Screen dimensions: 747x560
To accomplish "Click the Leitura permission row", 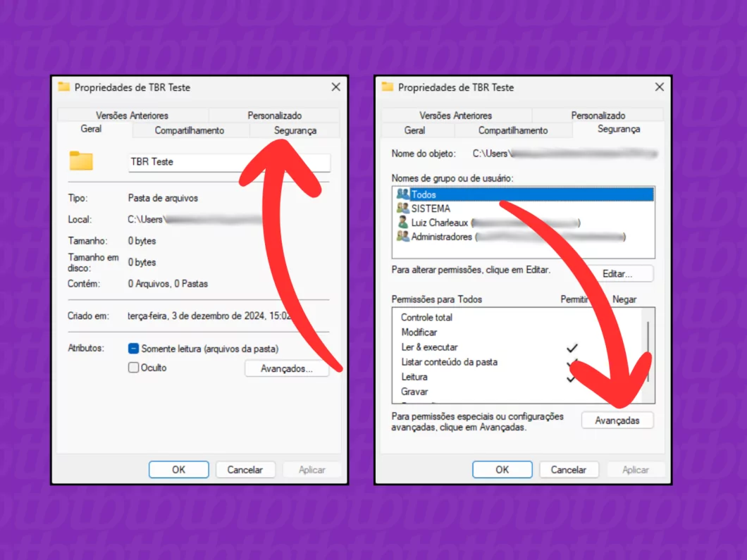I will (x=517, y=377).
